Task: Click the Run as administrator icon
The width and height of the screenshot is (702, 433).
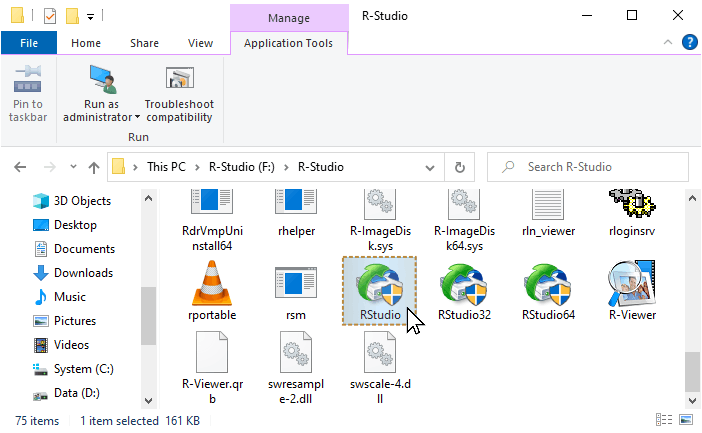Action: coord(103,79)
